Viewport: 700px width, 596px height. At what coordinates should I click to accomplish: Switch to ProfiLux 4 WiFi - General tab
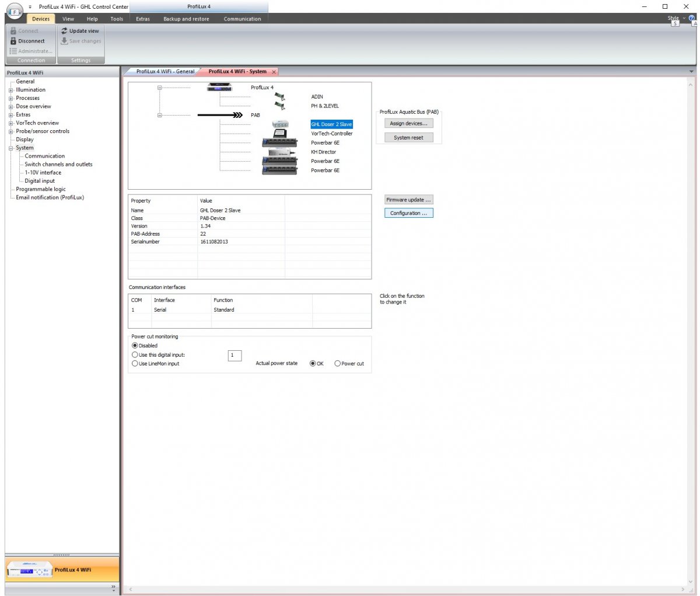pyautogui.click(x=165, y=71)
